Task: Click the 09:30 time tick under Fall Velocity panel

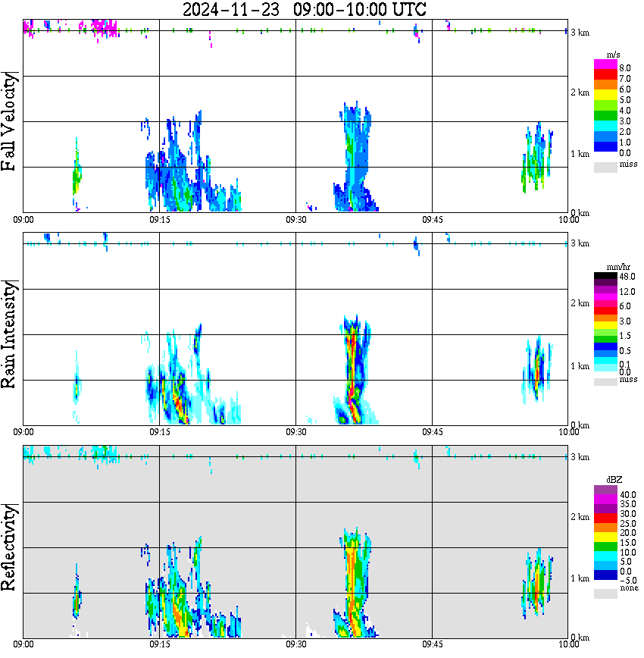Action: coord(295,220)
